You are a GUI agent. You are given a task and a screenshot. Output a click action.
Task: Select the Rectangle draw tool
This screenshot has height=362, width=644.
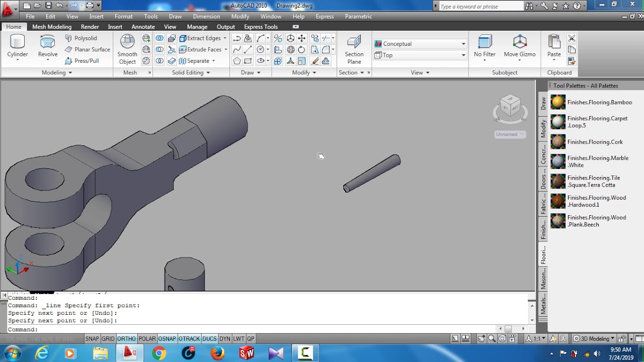pos(248,61)
